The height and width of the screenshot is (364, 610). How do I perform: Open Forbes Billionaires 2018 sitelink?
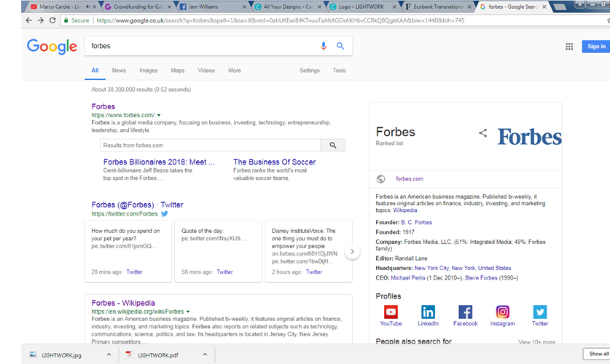159,162
